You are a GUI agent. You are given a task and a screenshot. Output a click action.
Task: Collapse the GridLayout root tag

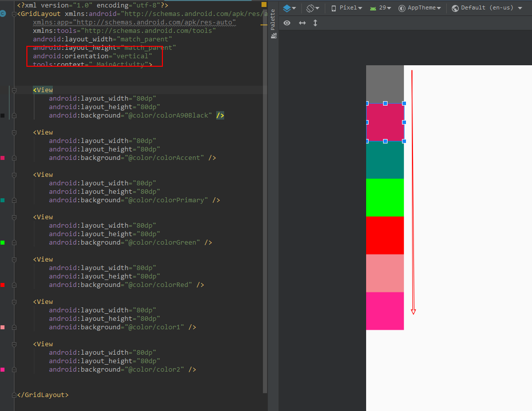tap(14, 14)
